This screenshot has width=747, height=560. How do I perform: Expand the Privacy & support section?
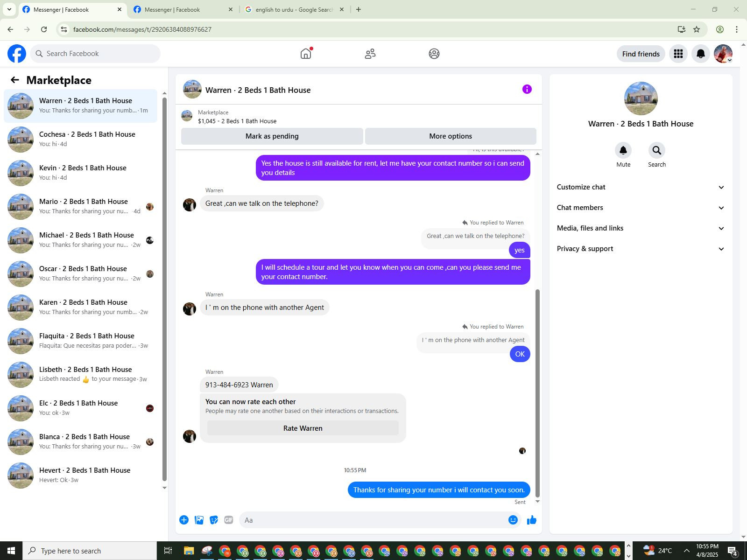(641, 249)
